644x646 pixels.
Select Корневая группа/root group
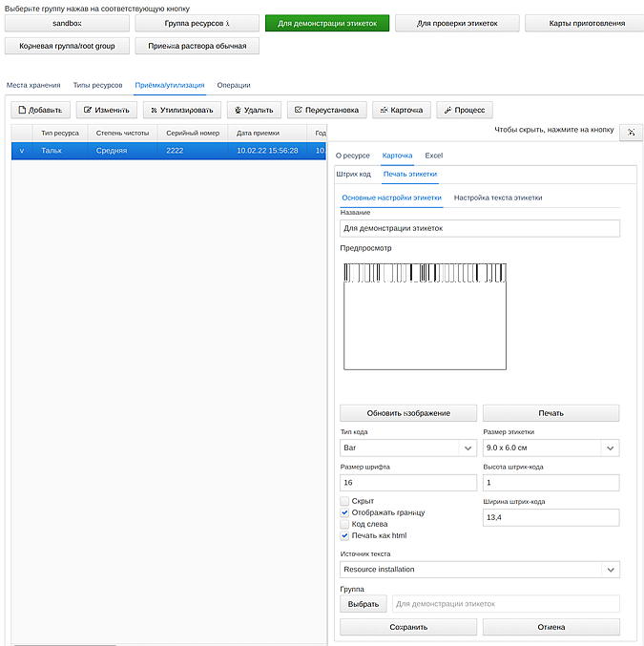(67, 46)
